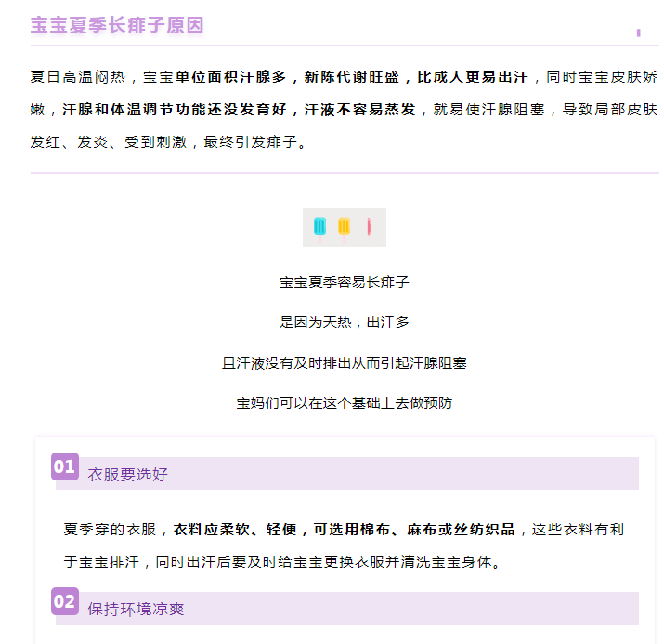664x644 pixels.
Task: Click bold phrase 汗液不容易蒸发
Action: click(360, 110)
